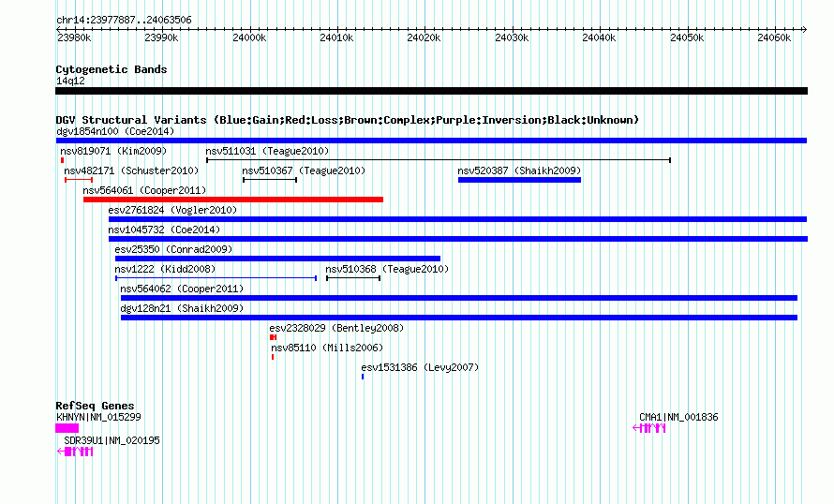Open the nsv85110 (Mills2006) label
Viewport: 834px width, 504px height.
click(x=327, y=348)
